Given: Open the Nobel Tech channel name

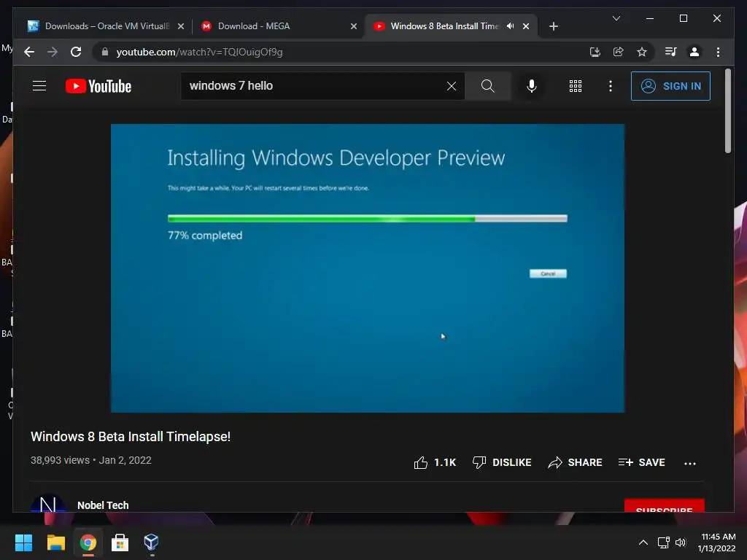Looking at the screenshot, I should tap(103, 505).
